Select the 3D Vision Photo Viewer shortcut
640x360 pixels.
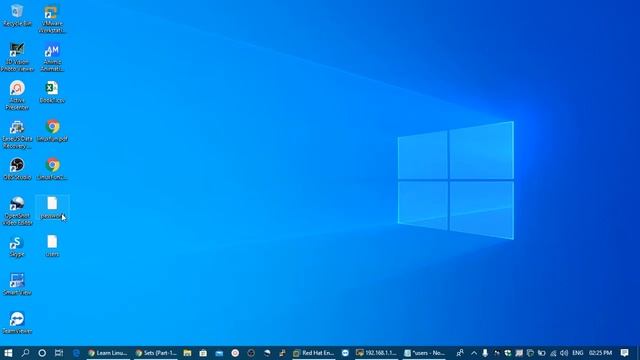pos(17,57)
